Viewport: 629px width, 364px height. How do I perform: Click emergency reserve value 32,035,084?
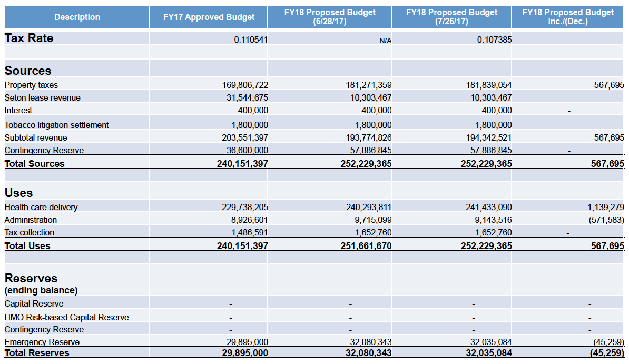[x=491, y=342]
